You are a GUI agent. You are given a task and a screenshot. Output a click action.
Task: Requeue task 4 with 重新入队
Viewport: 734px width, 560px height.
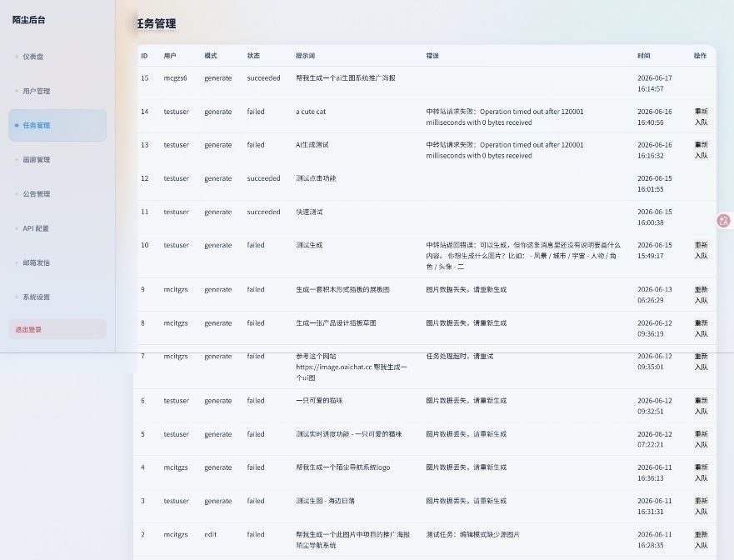[701, 472]
